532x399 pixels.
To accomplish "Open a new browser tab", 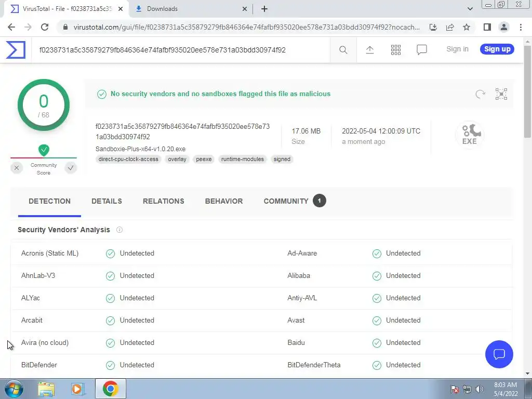I will tap(264, 9).
